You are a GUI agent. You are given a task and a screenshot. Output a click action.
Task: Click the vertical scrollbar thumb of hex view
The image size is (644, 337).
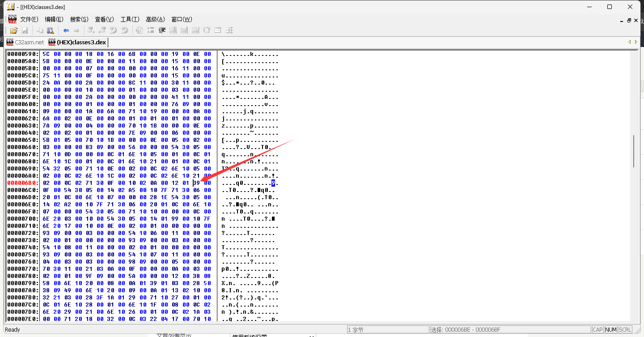[634, 151]
